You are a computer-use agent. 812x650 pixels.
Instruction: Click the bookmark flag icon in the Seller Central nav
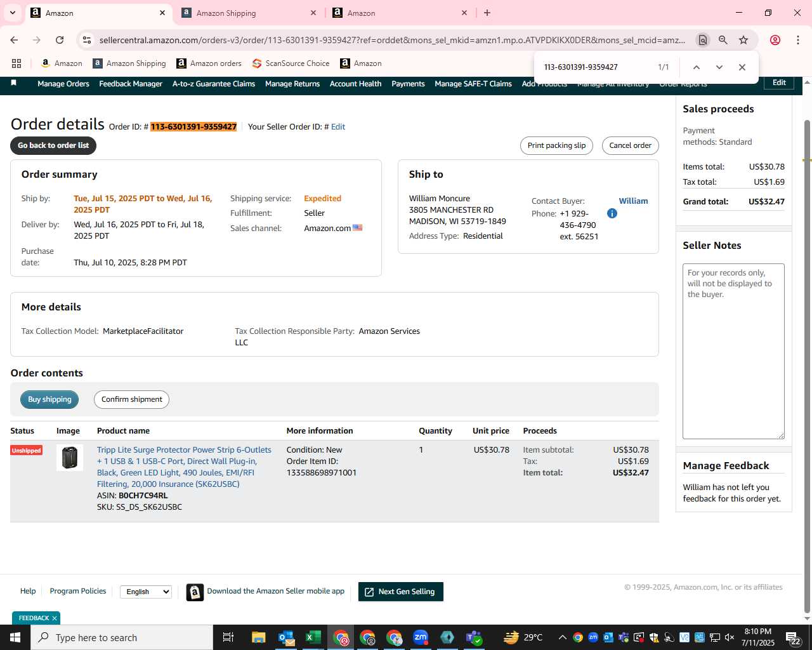tap(14, 83)
